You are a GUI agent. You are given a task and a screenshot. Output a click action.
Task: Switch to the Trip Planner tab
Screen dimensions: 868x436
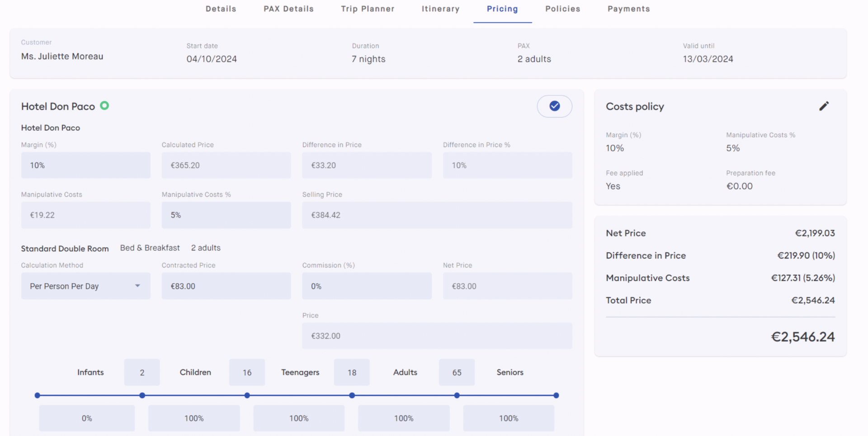(368, 9)
